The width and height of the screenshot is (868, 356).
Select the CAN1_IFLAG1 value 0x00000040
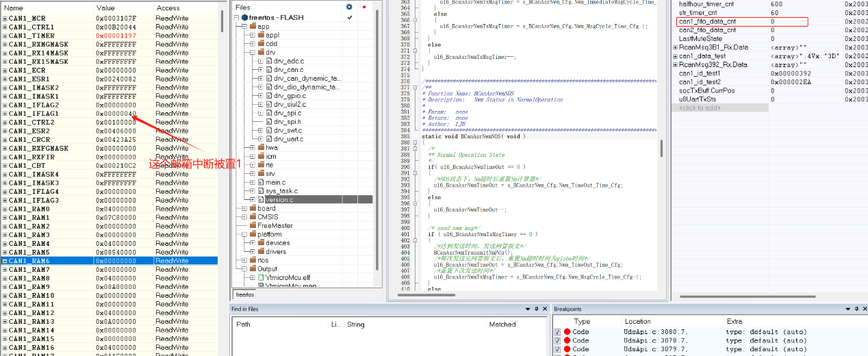[116, 114]
